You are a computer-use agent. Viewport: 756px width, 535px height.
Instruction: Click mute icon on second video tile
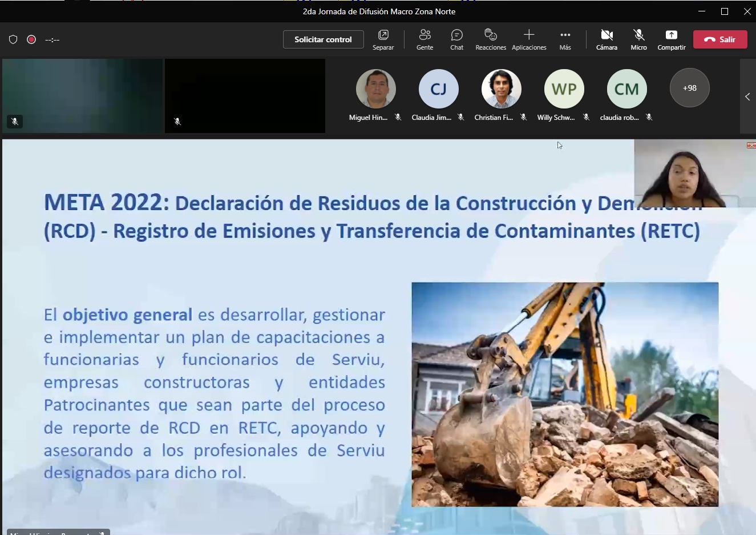[177, 121]
